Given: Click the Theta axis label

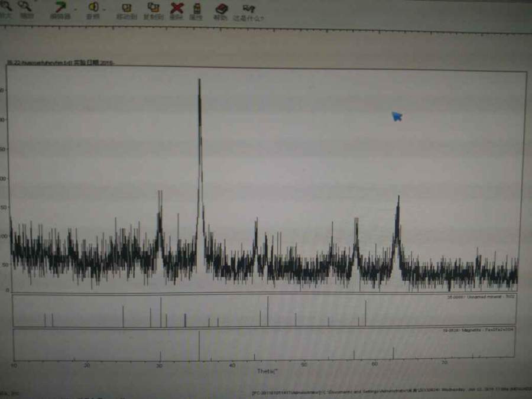Looking at the screenshot, I should [267, 371].
